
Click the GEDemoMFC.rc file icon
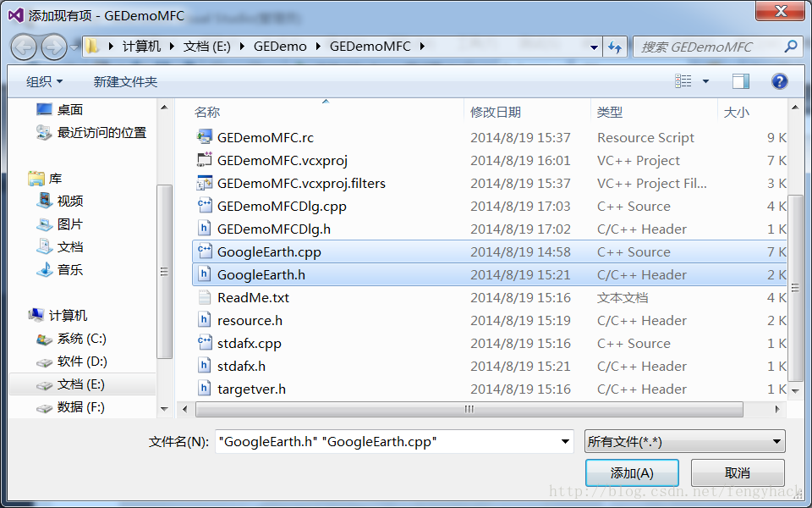point(205,137)
